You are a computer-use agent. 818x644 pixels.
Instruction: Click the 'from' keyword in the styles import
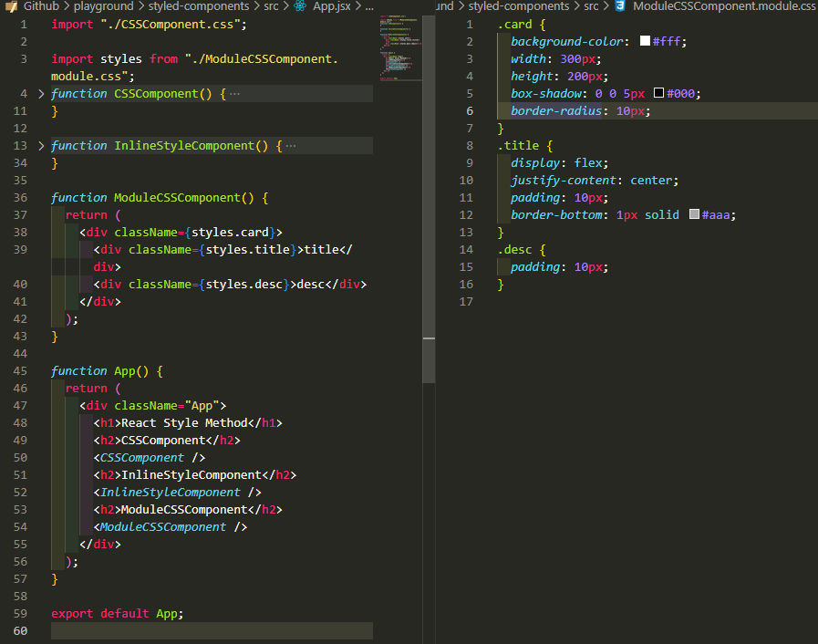click(164, 59)
